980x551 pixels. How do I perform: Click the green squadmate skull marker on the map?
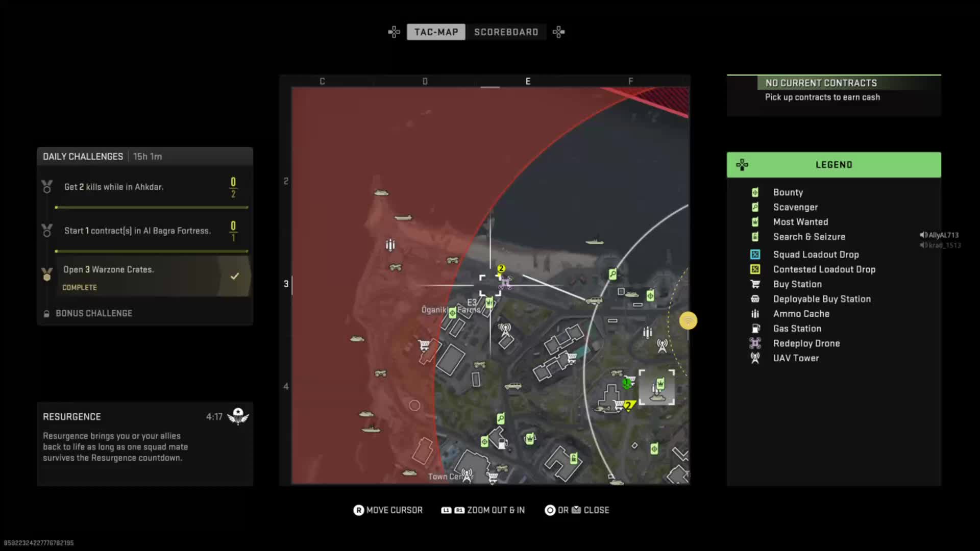[x=626, y=383]
